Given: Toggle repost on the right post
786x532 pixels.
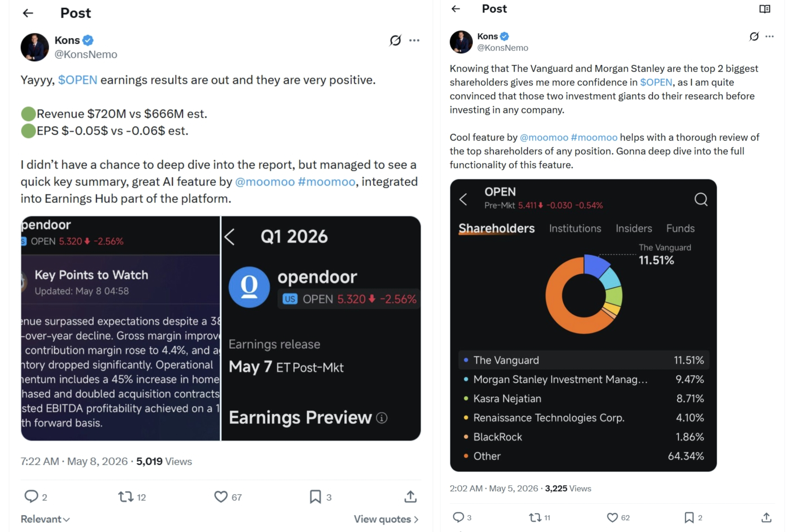Looking at the screenshot, I should pos(535,517).
